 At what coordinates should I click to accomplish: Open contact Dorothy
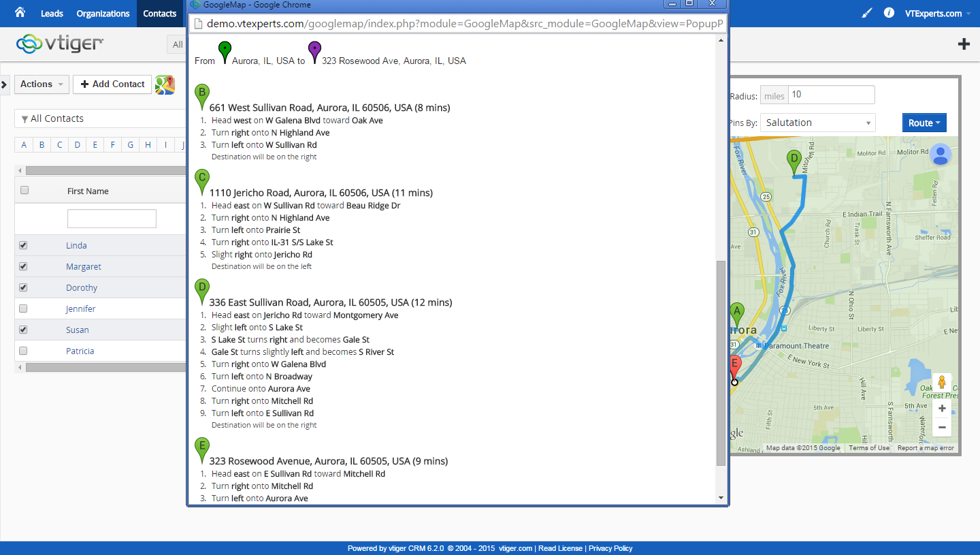point(82,287)
